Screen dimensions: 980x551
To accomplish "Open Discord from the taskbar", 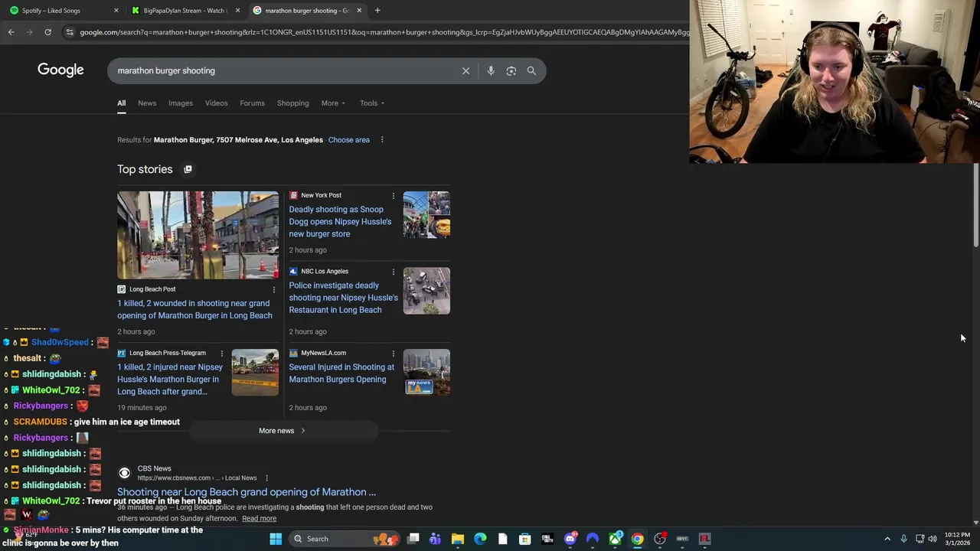I will click(x=570, y=539).
